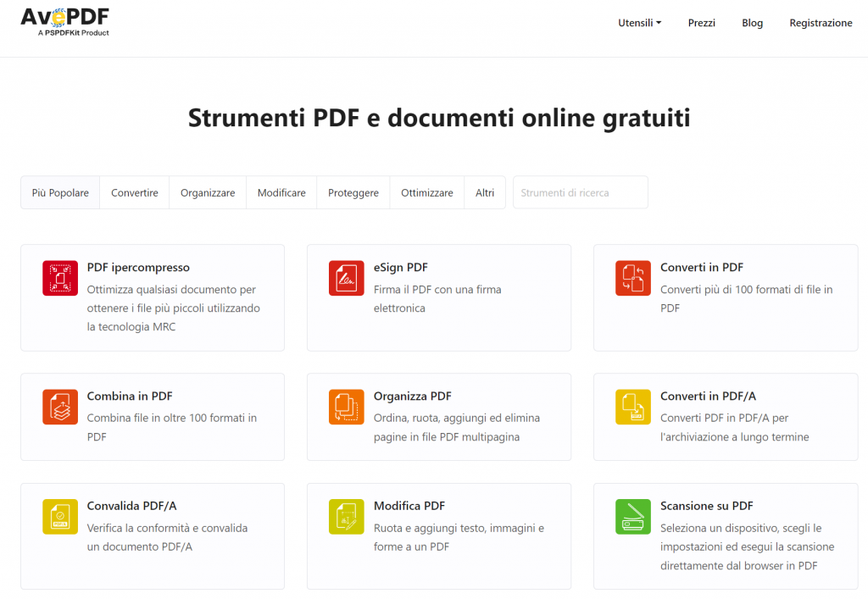Image resolution: width=868 pixels, height=599 pixels.
Task: Click the Prezzi menu item
Action: pyautogui.click(x=702, y=23)
